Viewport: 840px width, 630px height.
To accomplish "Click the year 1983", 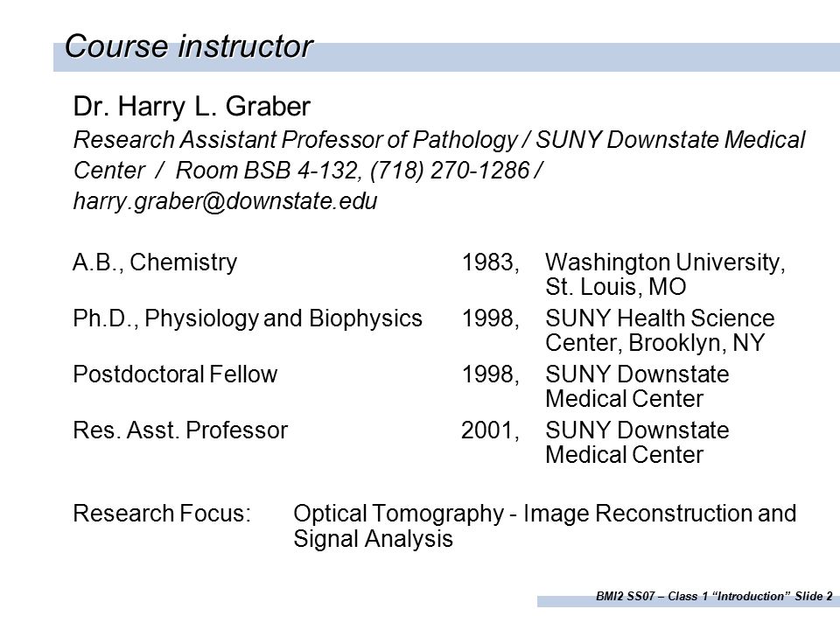I will tap(487, 262).
